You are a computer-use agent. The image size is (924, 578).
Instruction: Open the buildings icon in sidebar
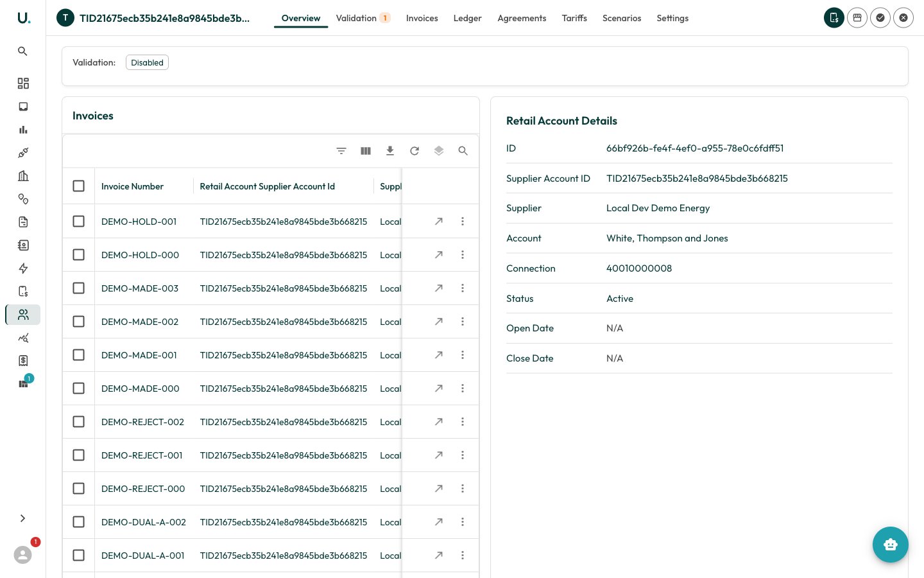tap(23, 176)
